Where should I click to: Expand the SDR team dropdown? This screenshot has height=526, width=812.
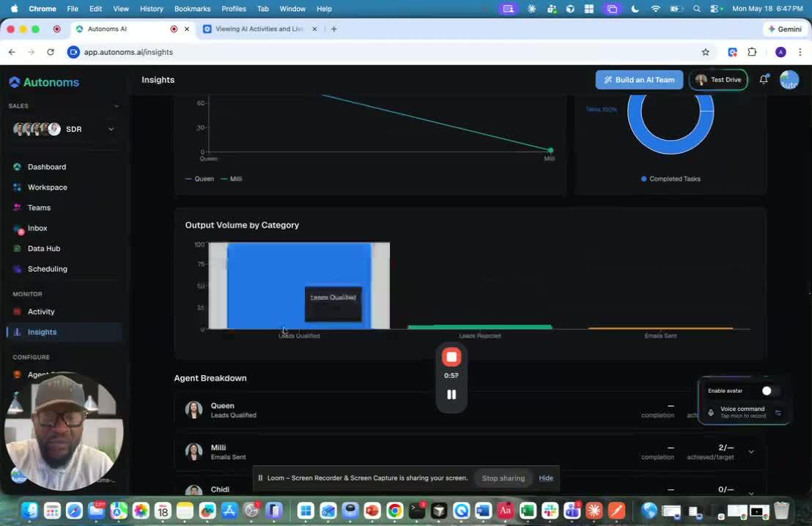click(x=111, y=130)
